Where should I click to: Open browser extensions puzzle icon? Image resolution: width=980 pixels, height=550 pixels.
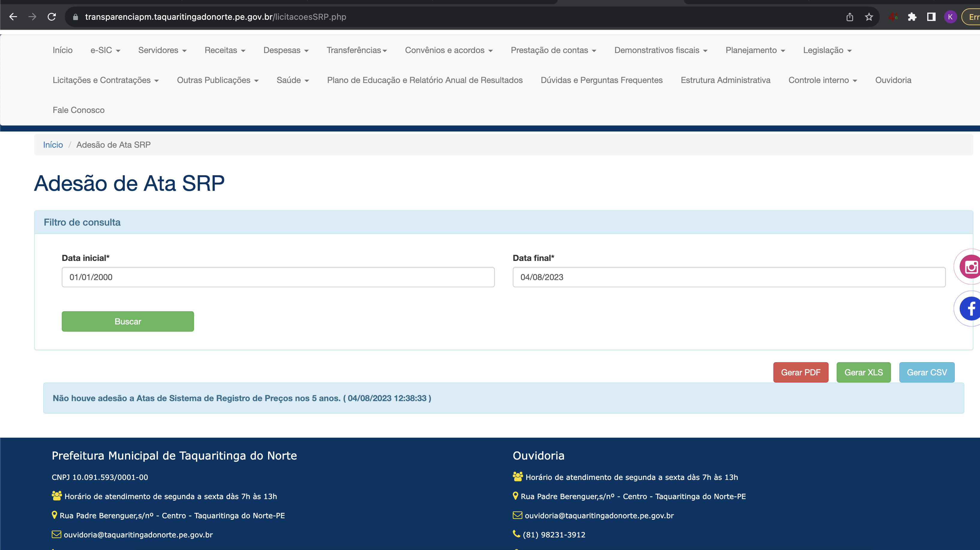pyautogui.click(x=912, y=17)
